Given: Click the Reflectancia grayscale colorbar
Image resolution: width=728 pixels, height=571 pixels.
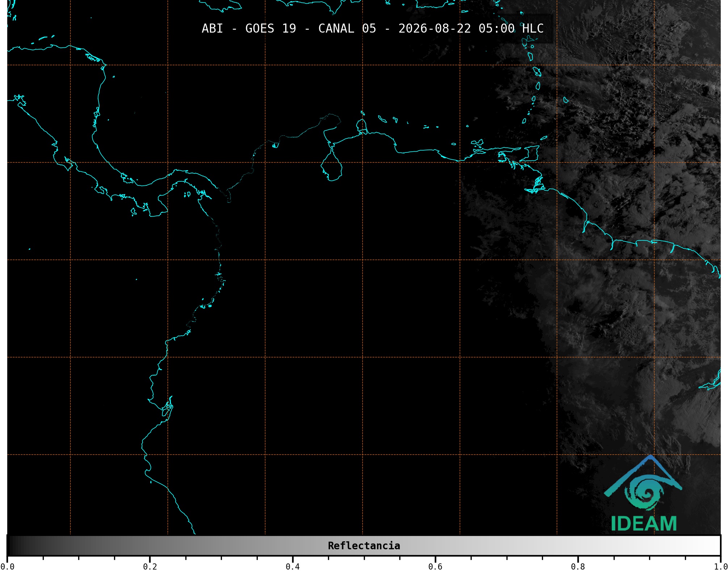Looking at the screenshot, I should point(364,546).
